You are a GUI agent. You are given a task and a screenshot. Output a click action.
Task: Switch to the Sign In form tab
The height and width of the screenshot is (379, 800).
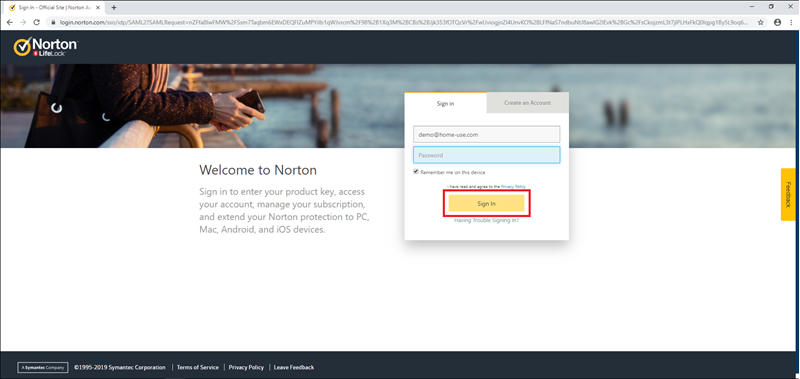coord(445,104)
